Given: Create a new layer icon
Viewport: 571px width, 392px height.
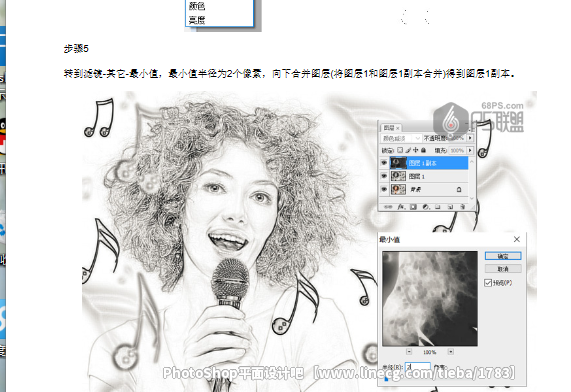Looking at the screenshot, I should tap(450, 207).
